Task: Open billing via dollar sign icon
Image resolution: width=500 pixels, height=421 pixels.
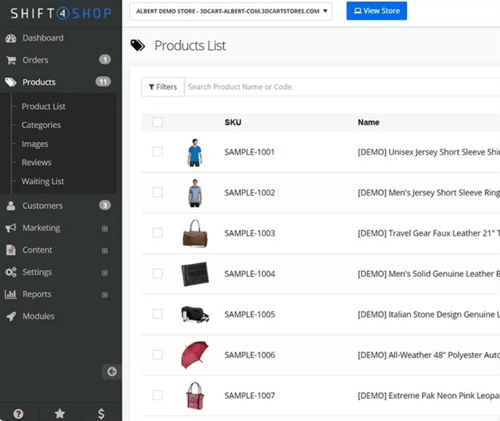Action: click(101, 414)
